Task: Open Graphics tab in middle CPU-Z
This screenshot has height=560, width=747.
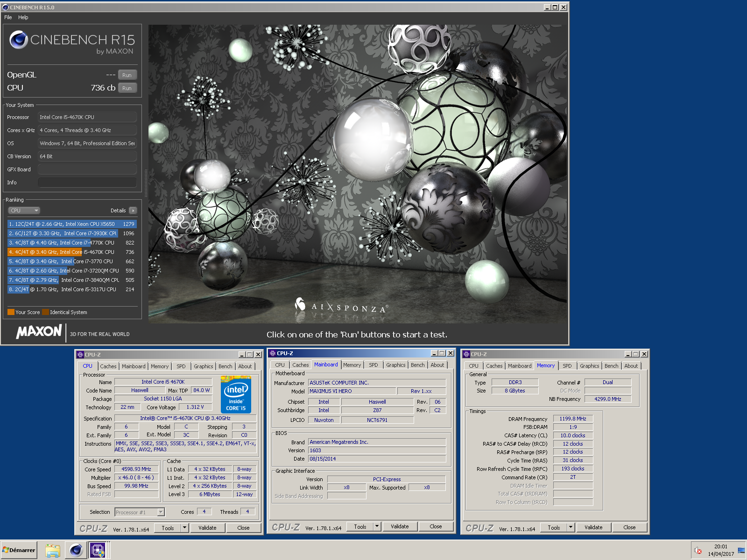Action: coord(395,365)
